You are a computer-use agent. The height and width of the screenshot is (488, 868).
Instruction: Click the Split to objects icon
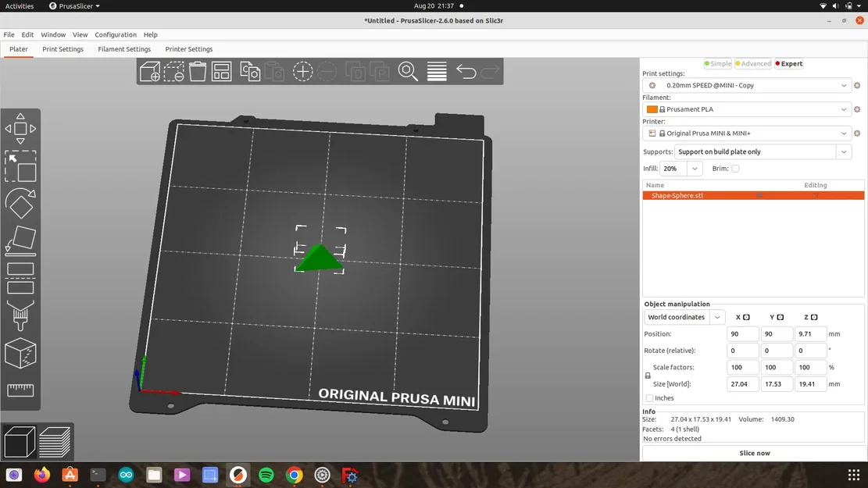355,72
